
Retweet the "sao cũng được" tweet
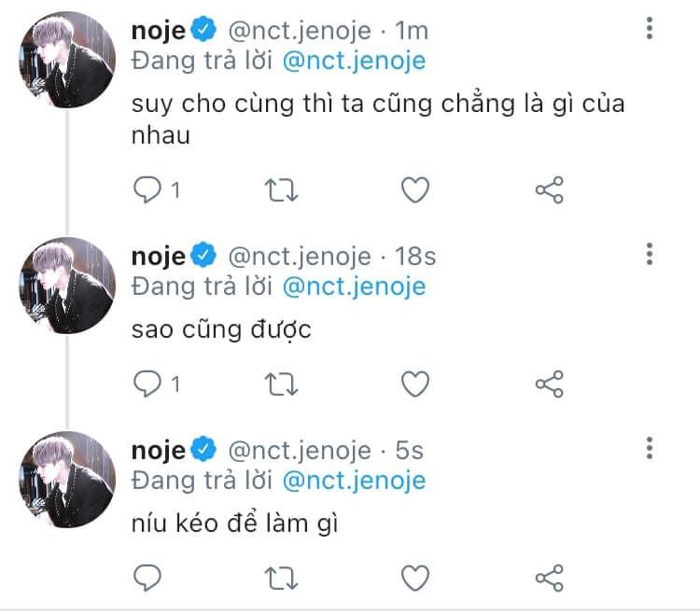281,383
